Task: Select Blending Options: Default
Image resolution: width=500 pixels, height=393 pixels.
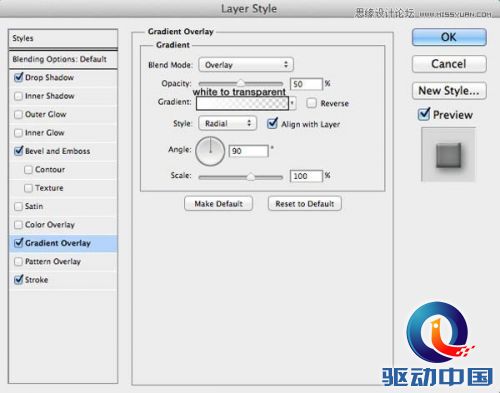Action: (63, 59)
